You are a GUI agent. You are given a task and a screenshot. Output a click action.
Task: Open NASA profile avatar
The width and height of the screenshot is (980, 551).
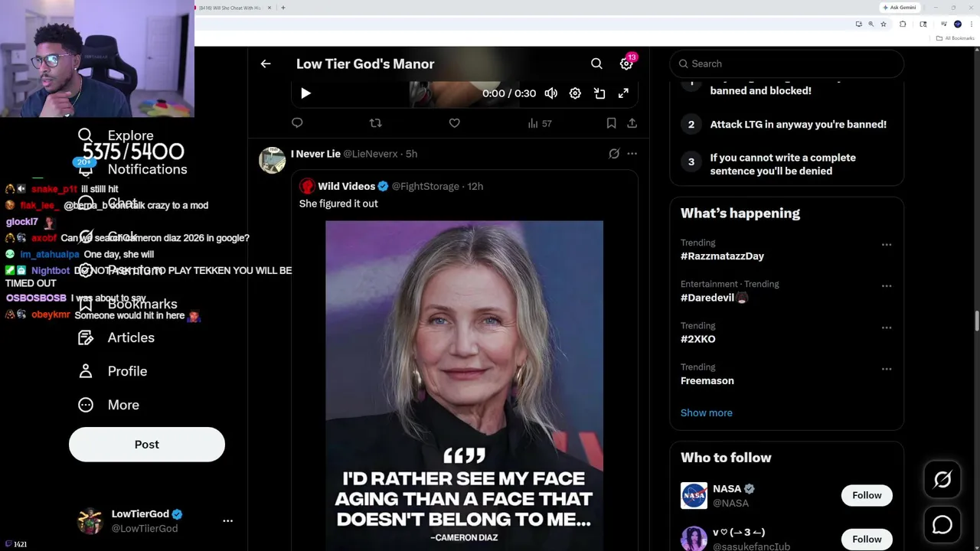[694, 495]
